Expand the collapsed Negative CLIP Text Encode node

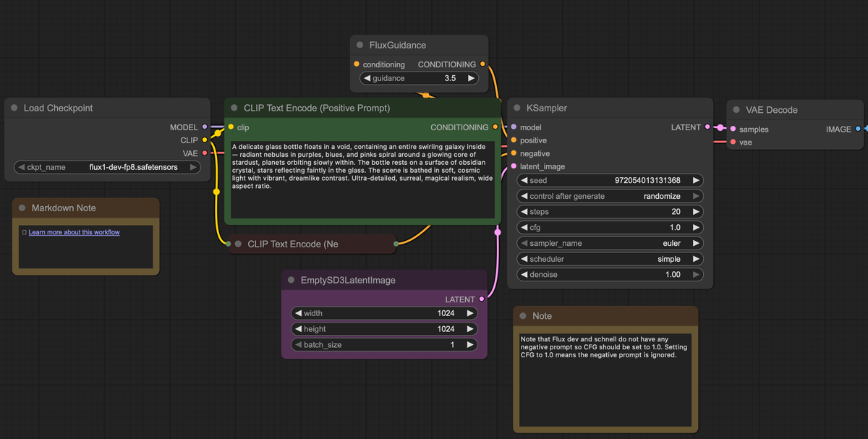(237, 244)
